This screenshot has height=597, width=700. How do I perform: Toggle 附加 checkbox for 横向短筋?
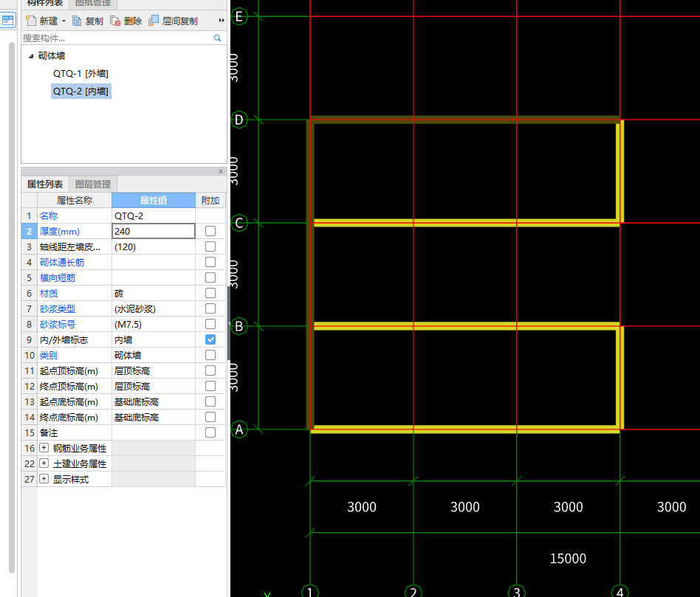[210, 277]
